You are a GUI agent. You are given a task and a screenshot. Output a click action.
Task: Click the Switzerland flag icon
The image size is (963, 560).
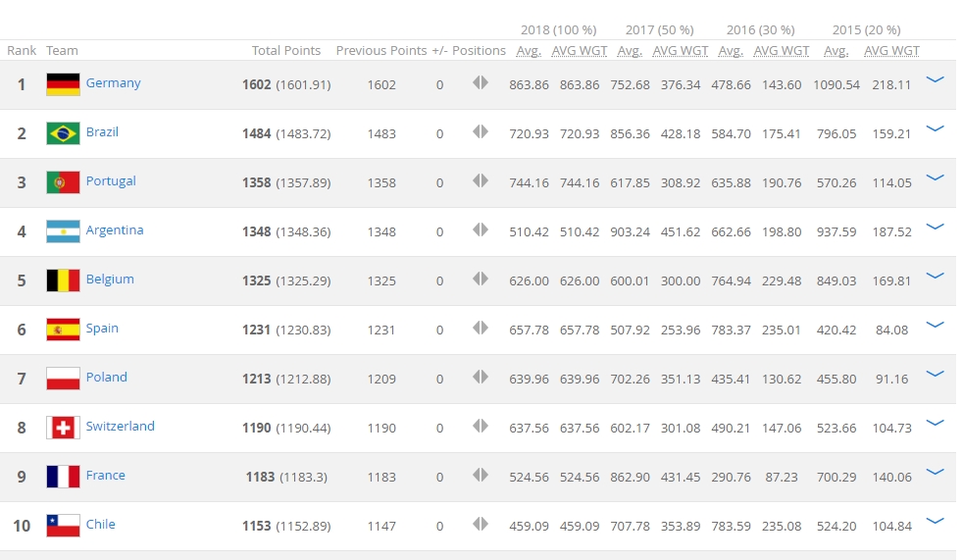tap(63, 428)
